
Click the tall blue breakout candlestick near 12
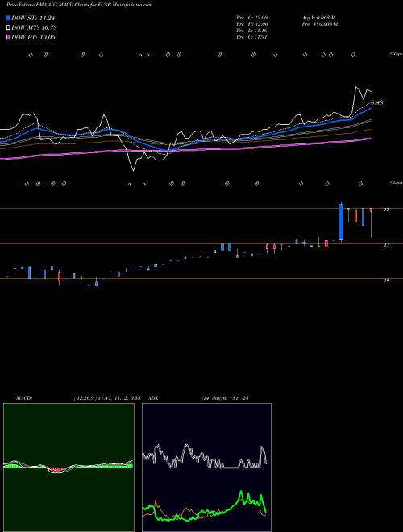pyautogui.click(x=341, y=222)
